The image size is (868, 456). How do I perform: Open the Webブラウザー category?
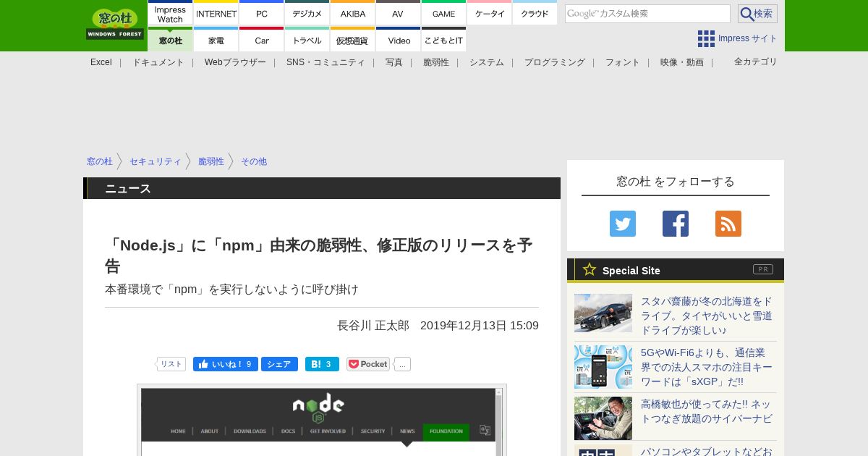click(235, 62)
